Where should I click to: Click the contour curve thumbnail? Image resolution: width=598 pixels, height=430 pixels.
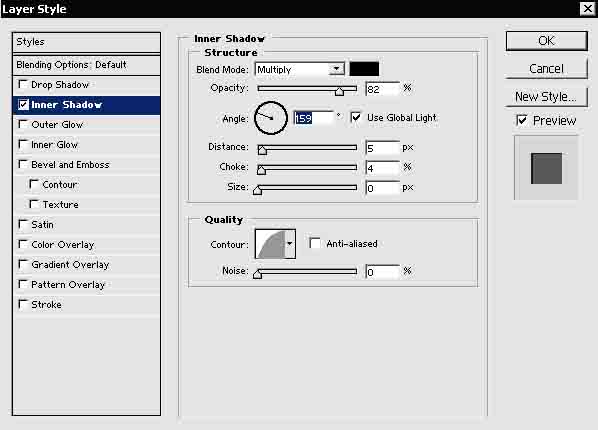(x=270, y=244)
